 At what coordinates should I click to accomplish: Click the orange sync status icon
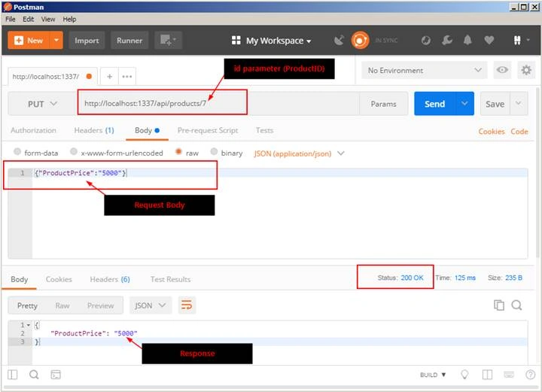pyautogui.click(x=360, y=41)
